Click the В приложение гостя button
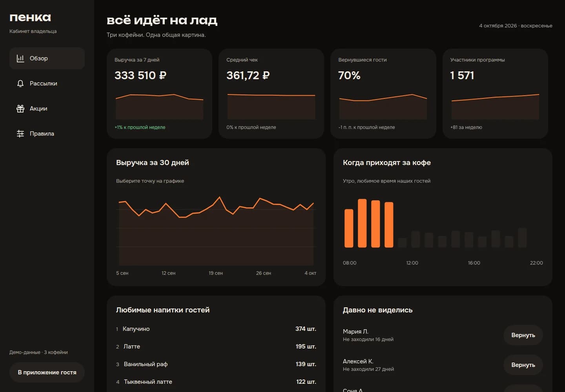The height and width of the screenshot is (392, 565). click(x=47, y=372)
